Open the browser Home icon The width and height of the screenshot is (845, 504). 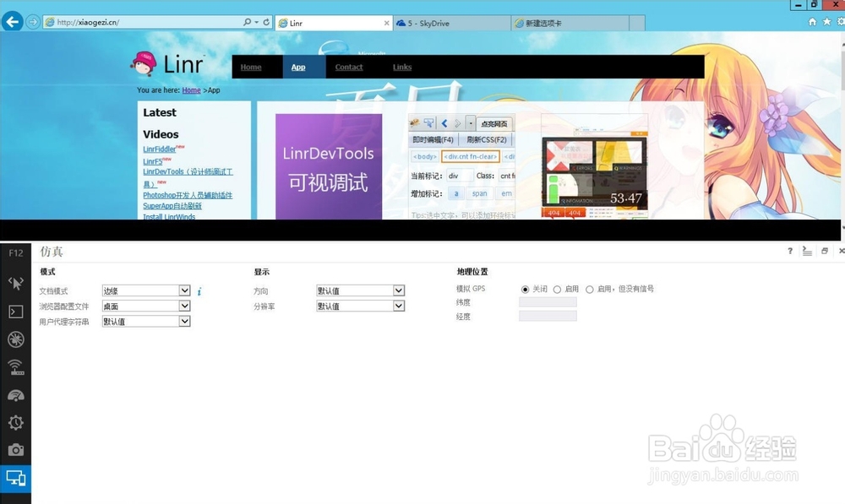812,22
